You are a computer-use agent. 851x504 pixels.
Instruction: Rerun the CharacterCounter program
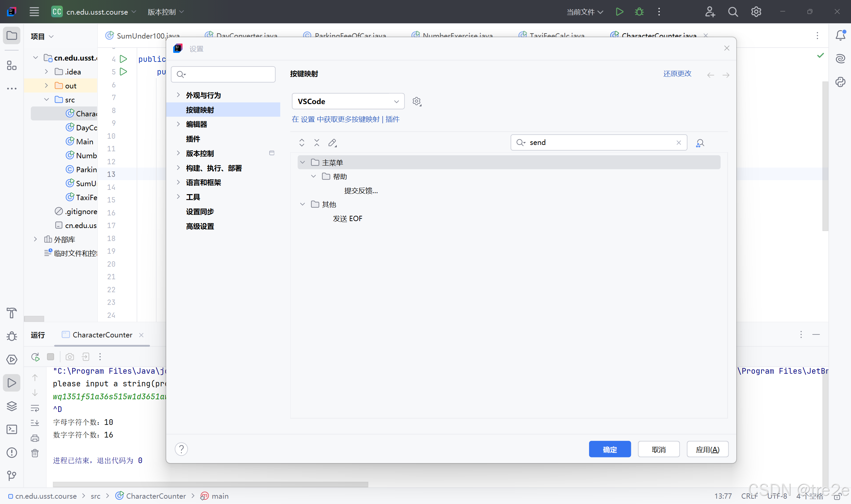coord(35,357)
